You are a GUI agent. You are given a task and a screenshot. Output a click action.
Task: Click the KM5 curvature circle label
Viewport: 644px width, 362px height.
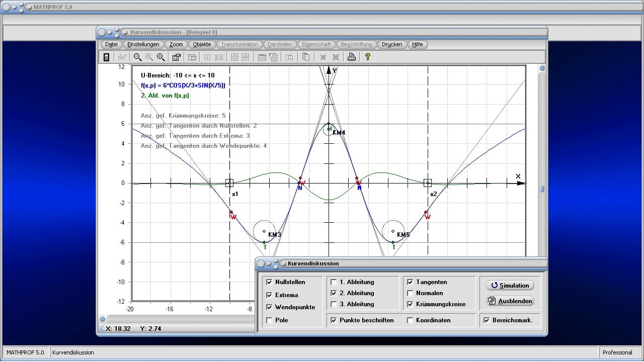(404, 235)
